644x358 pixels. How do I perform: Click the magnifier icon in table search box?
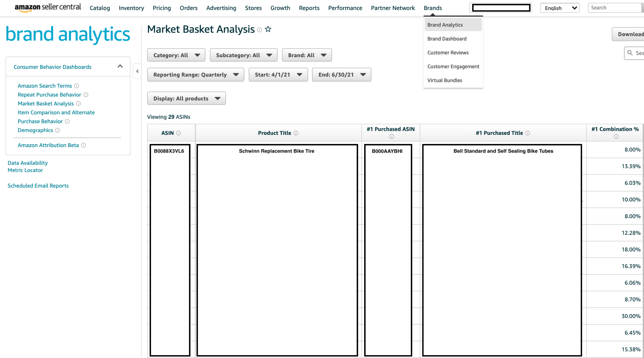coord(630,53)
